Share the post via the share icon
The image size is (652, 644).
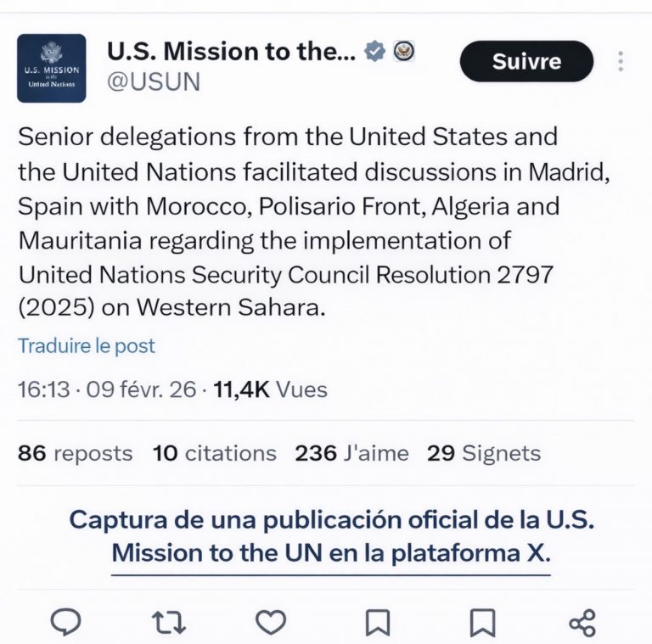[x=582, y=623]
